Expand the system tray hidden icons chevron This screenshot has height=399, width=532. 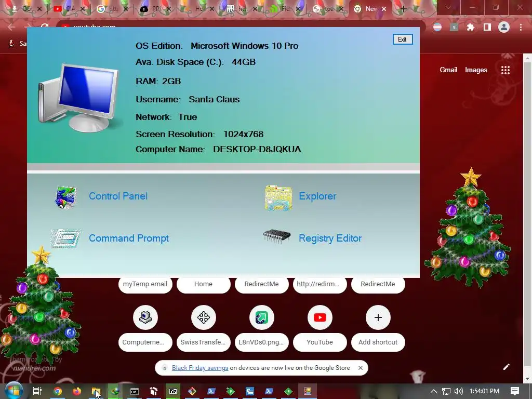(x=434, y=391)
